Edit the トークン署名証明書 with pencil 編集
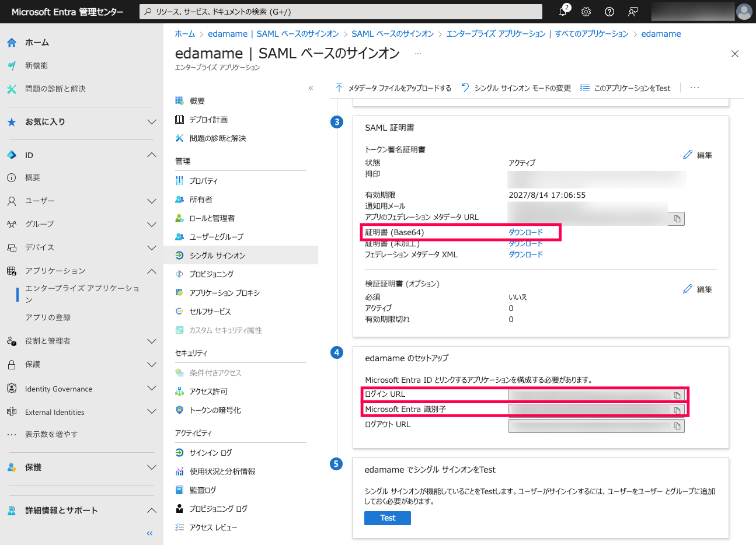Viewport: 756px width, 545px height. (698, 155)
